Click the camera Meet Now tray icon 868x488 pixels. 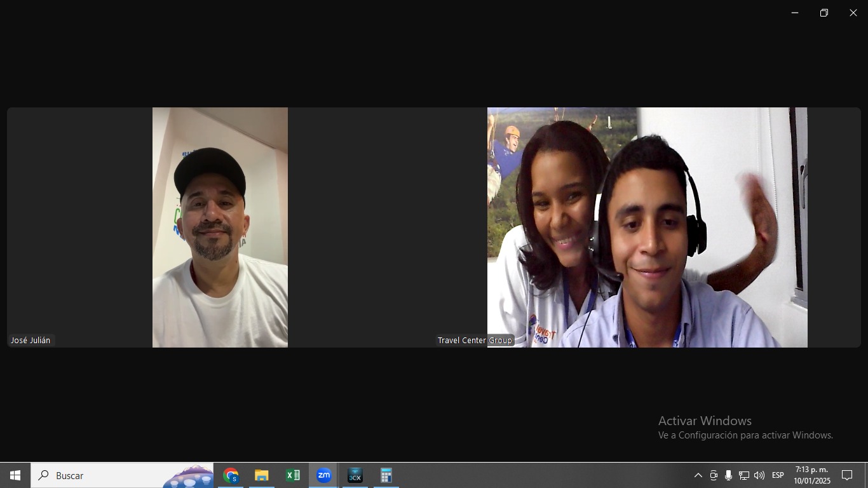coord(714,475)
